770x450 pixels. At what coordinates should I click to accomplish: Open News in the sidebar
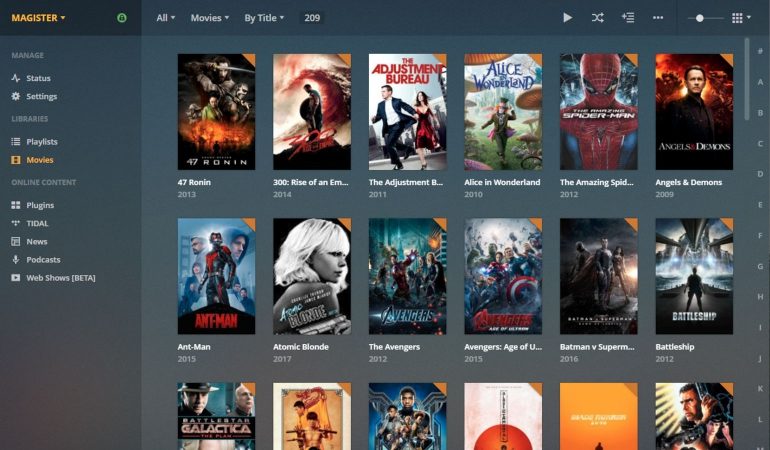click(36, 241)
